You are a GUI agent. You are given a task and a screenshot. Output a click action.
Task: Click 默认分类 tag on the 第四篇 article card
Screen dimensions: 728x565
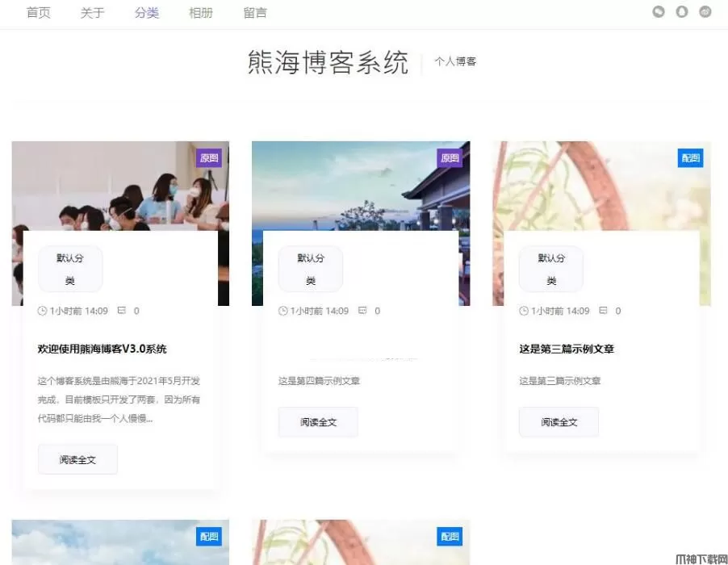pos(311,269)
